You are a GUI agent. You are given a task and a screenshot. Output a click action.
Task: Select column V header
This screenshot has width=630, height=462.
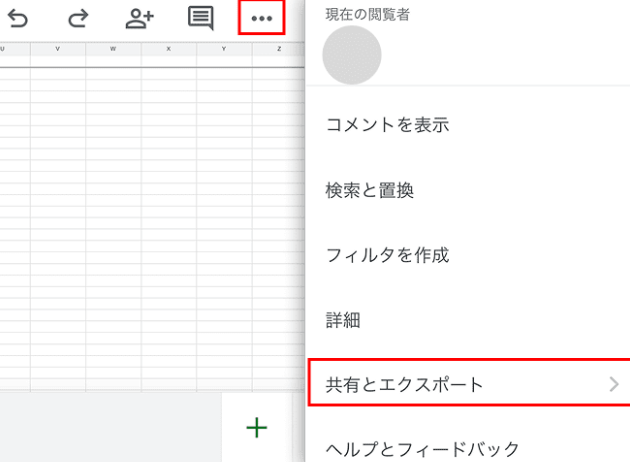point(57,49)
